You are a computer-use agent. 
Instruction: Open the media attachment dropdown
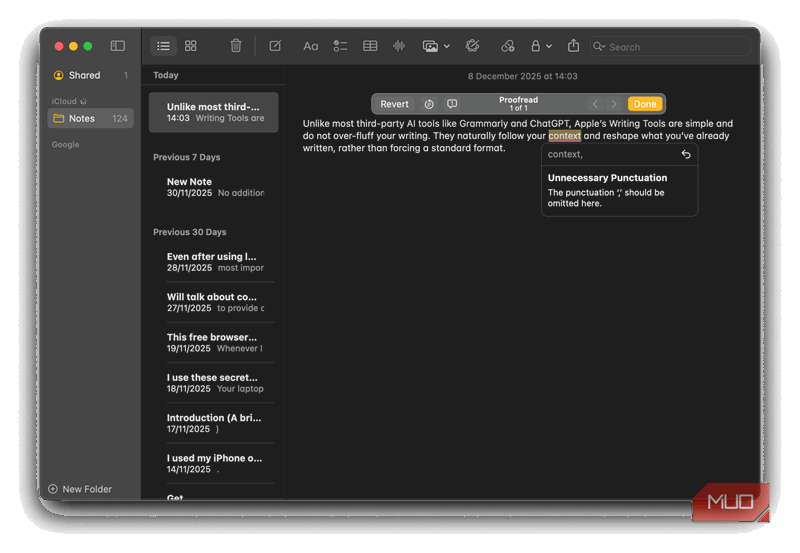[x=435, y=46]
